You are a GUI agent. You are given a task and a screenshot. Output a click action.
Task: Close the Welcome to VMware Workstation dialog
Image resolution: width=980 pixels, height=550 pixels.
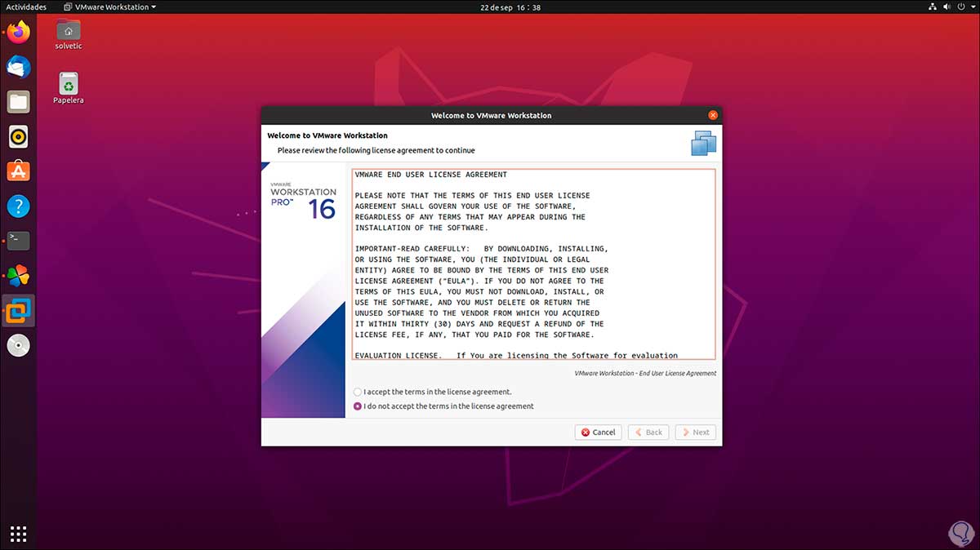pos(712,115)
